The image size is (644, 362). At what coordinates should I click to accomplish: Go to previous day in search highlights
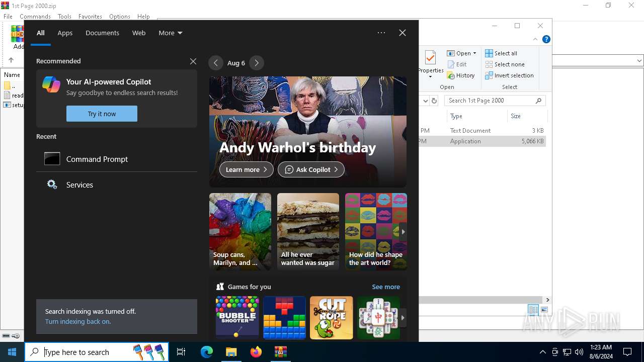coord(216,63)
